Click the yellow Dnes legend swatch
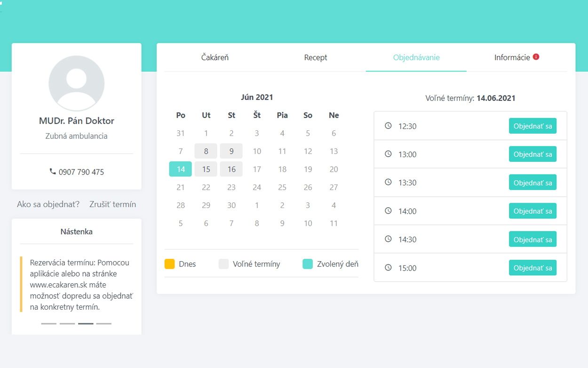 169,264
